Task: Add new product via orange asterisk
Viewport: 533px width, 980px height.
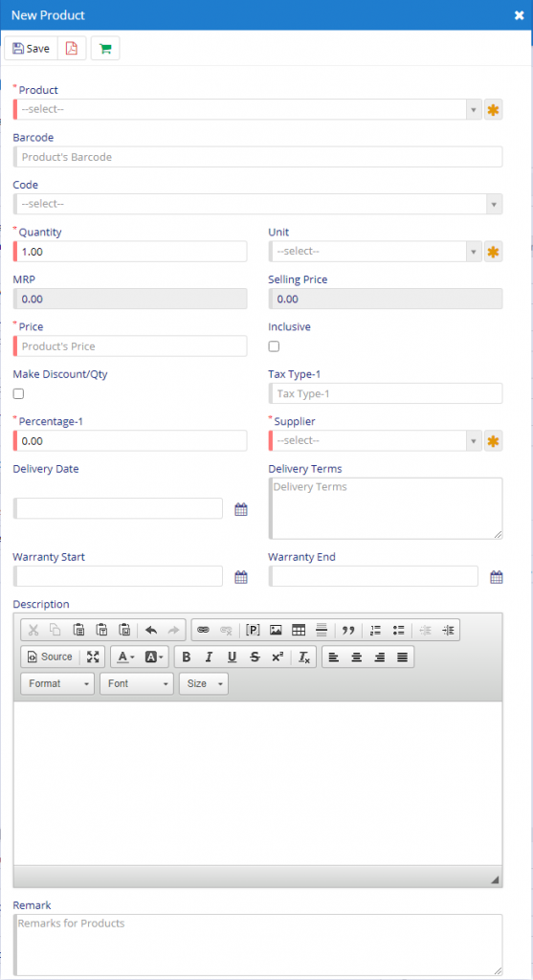Action: pos(493,109)
